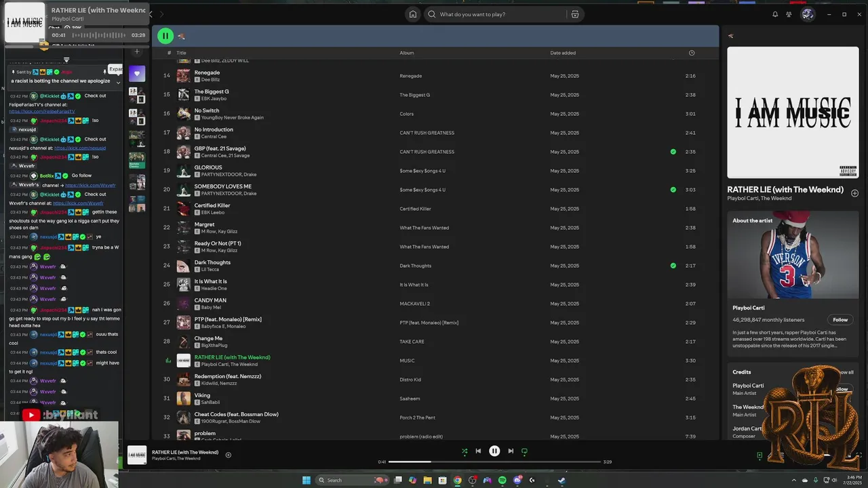Seek within the song progress bar

494,462
